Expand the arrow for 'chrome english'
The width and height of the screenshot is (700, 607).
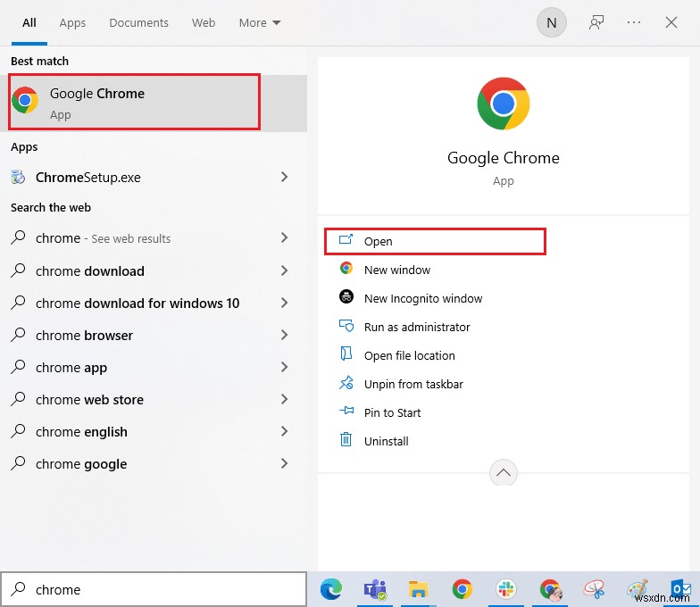[x=284, y=431]
